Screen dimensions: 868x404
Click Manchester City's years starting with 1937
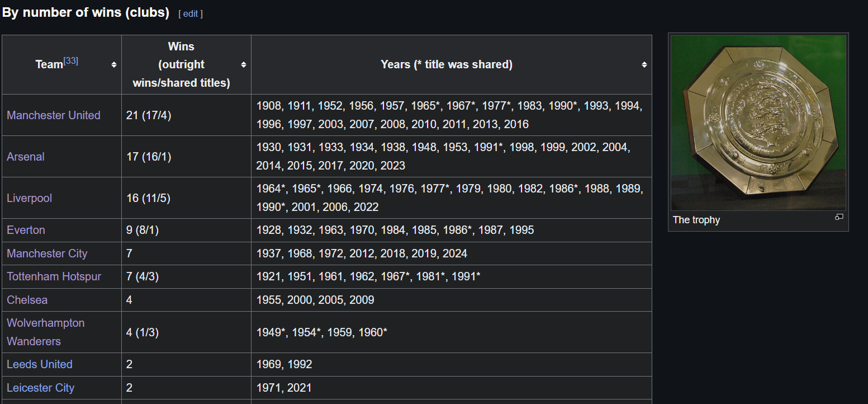[x=362, y=253]
